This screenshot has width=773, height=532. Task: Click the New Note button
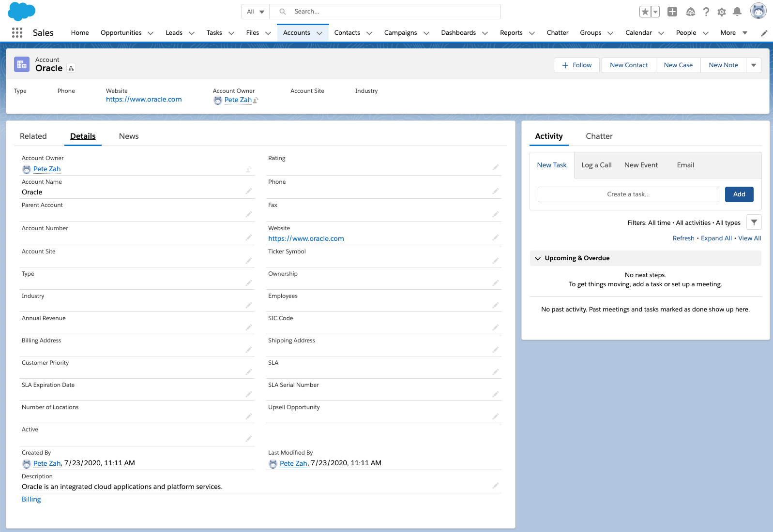723,65
